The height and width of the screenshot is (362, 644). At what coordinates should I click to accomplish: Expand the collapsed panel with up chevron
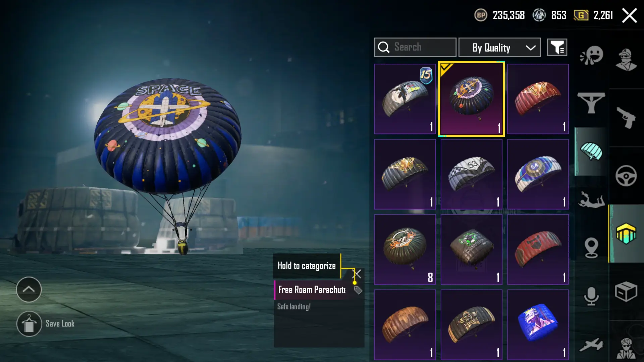[x=29, y=290]
